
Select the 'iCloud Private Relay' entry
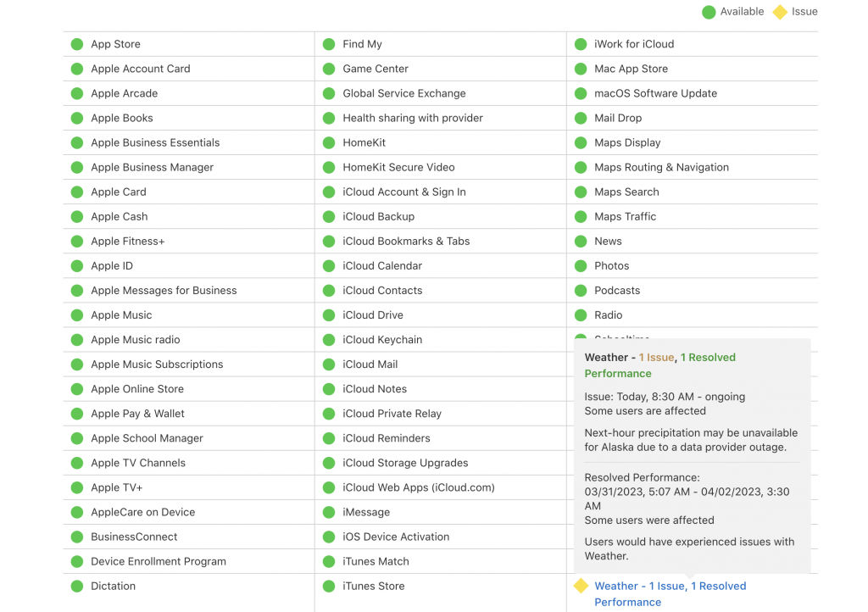click(x=392, y=414)
